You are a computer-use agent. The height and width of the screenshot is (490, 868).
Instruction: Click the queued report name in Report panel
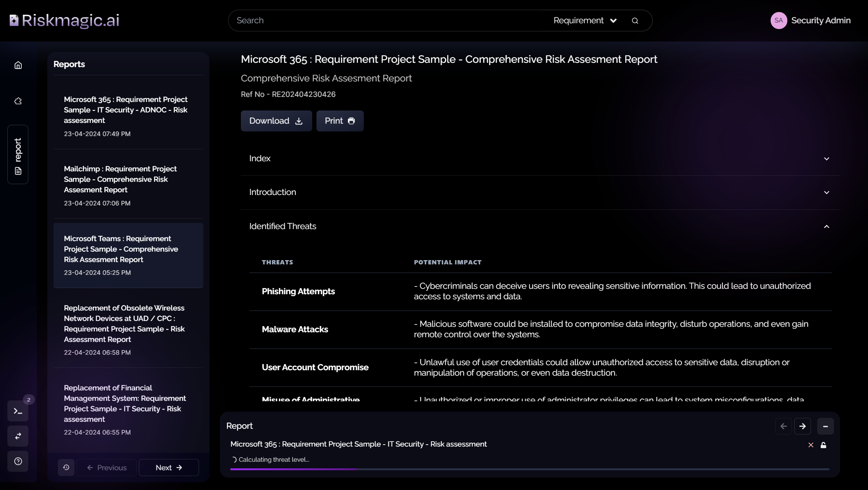(x=358, y=444)
